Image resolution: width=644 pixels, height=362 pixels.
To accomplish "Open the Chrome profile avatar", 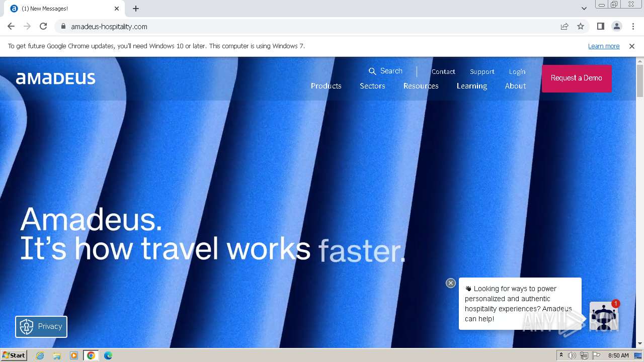I will (617, 26).
